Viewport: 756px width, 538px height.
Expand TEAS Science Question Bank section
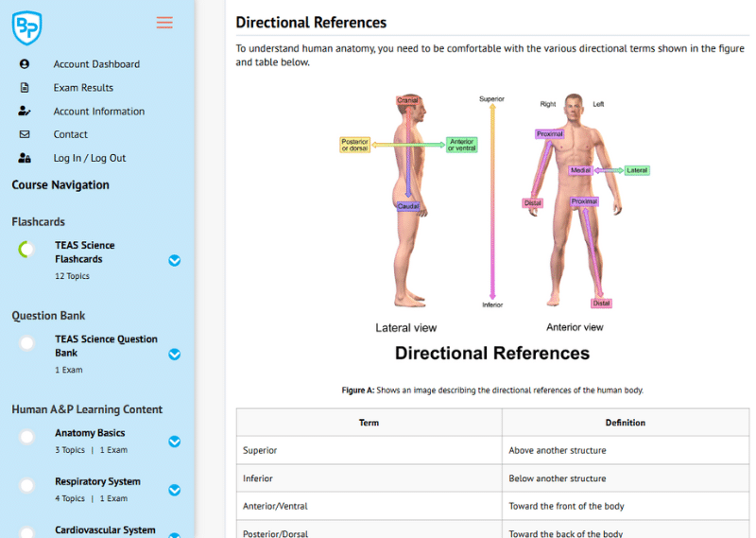[175, 355]
